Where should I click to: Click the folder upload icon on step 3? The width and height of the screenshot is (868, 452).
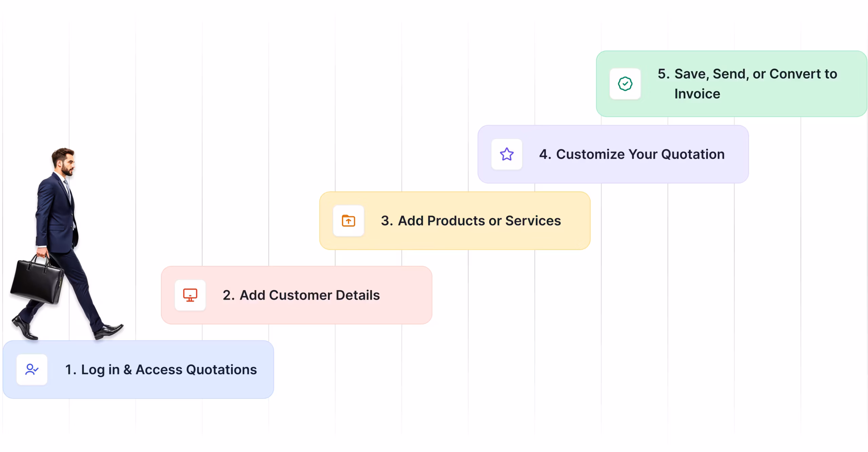(349, 221)
